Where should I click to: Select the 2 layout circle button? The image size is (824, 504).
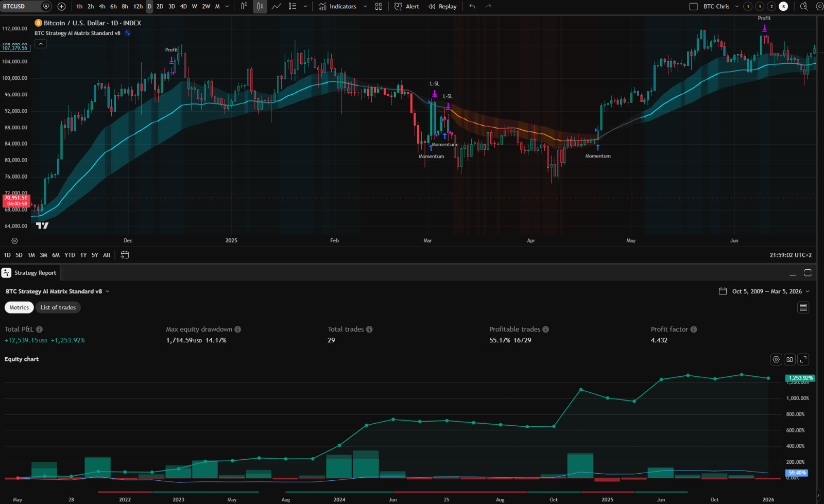[771, 7]
